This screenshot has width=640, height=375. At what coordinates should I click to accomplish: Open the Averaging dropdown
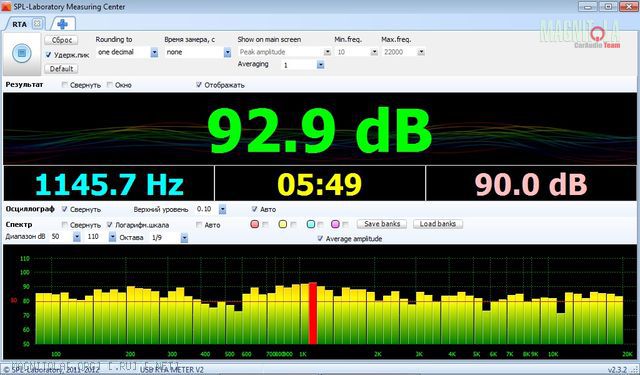pos(320,65)
